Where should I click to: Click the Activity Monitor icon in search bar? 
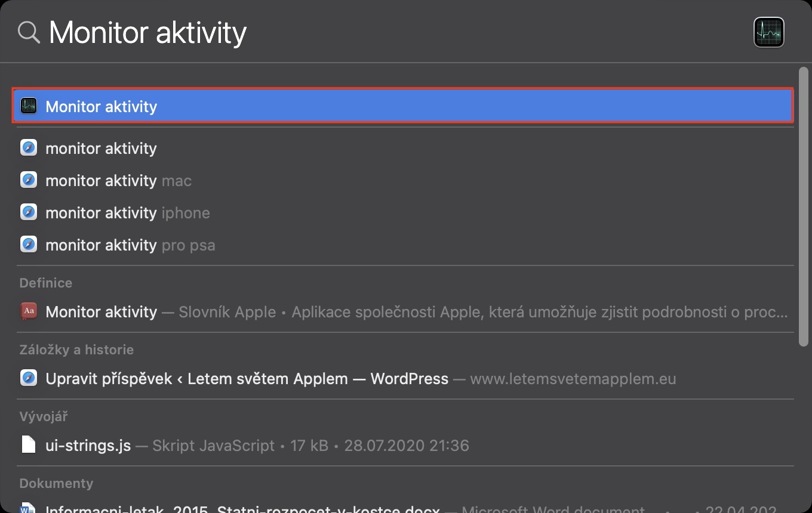(768, 32)
